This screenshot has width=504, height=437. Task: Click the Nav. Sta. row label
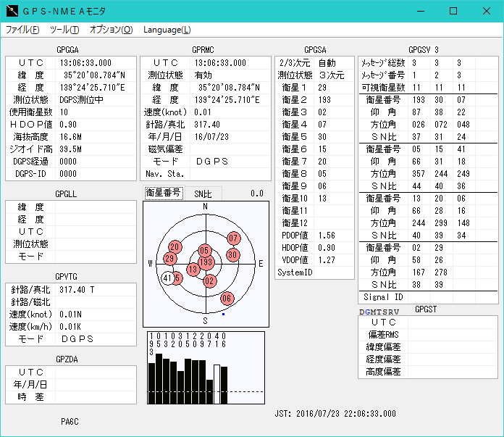(x=164, y=174)
